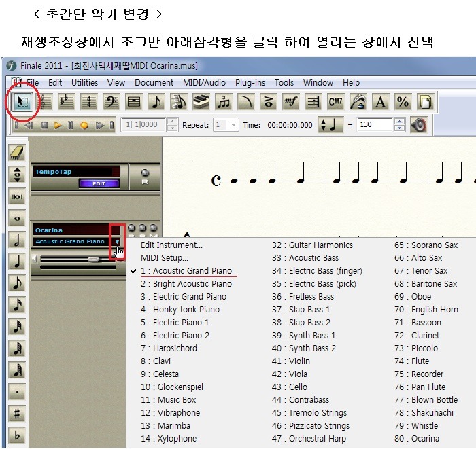Viewport: 476px width, 449px height.
Task: Click the Ocarina track volume slider
Action: click(93, 259)
